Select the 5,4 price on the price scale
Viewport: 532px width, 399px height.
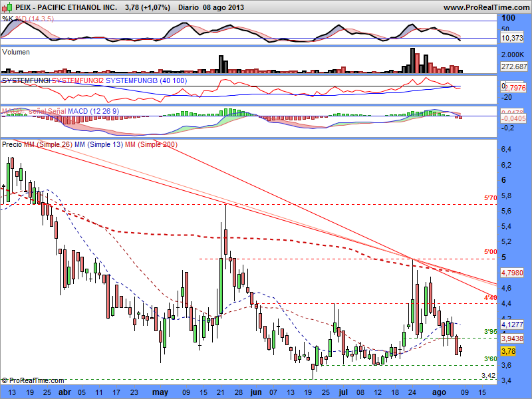[507, 226]
